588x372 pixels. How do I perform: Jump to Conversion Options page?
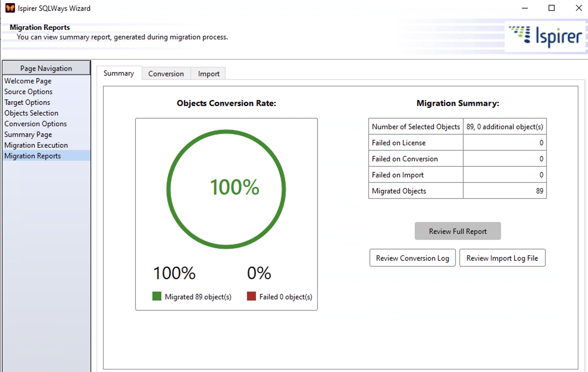point(35,124)
